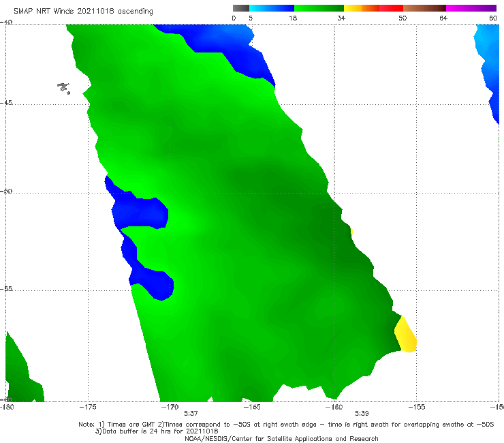Click the longitude label '-175'
The height and width of the screenshot is (443, 504).
click(x=88, y=407)
